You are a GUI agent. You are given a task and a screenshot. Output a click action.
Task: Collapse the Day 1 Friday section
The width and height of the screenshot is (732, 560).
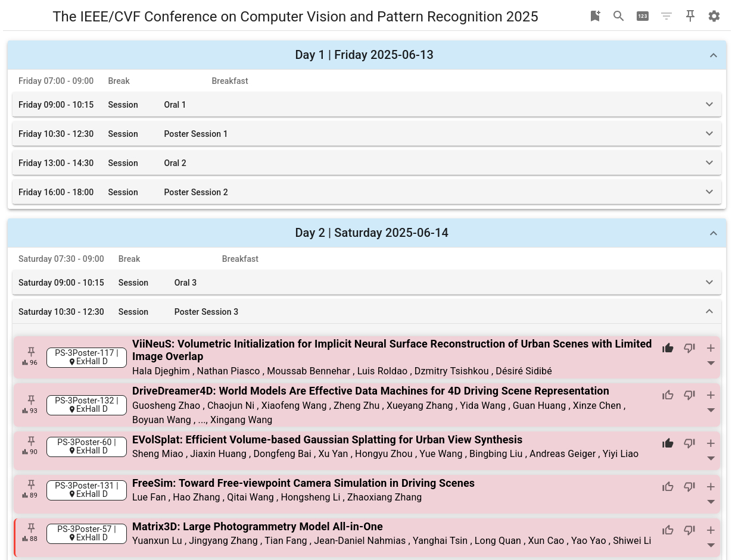pos(714,55)
